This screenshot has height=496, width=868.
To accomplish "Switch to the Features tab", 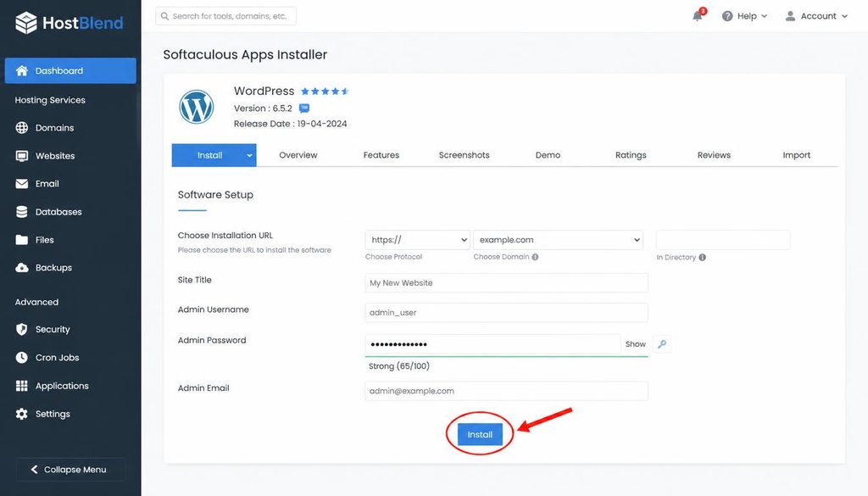I will pos(381,155).
